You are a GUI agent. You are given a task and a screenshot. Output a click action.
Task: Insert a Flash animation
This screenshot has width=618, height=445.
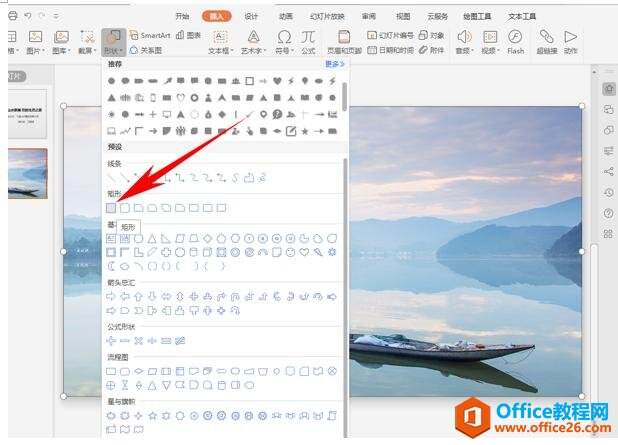[515, 42]
